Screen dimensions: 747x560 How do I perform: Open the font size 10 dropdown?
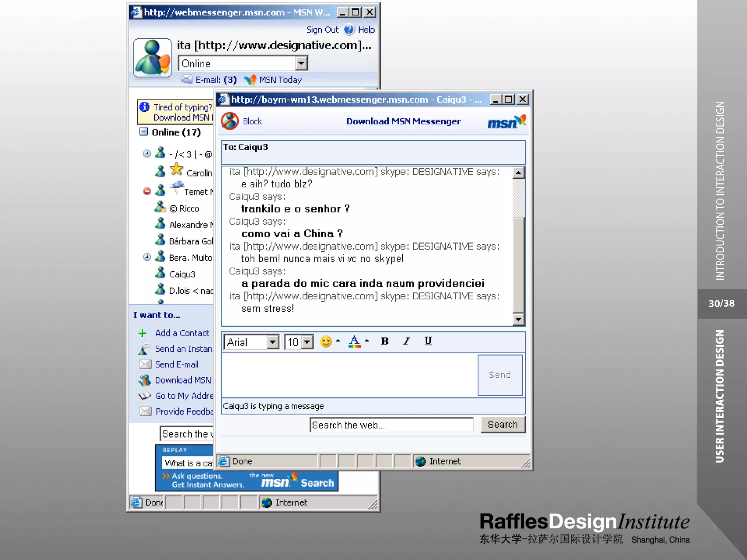307,342
